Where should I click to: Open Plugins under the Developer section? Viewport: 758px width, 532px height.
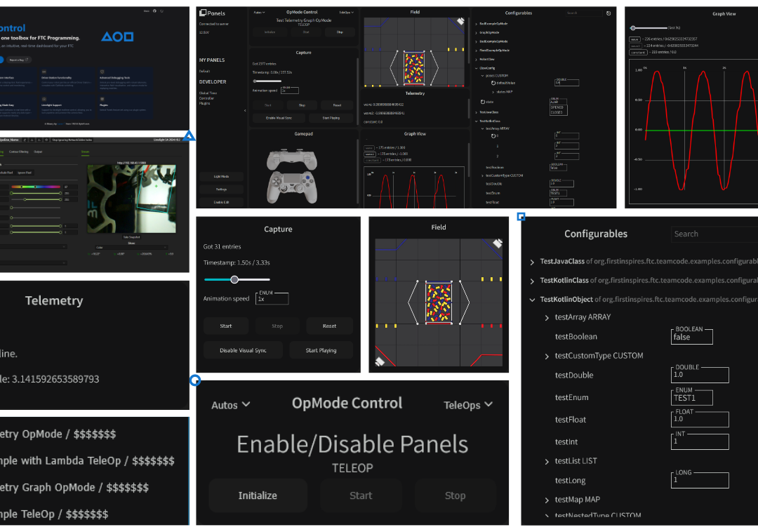[206, 103]
